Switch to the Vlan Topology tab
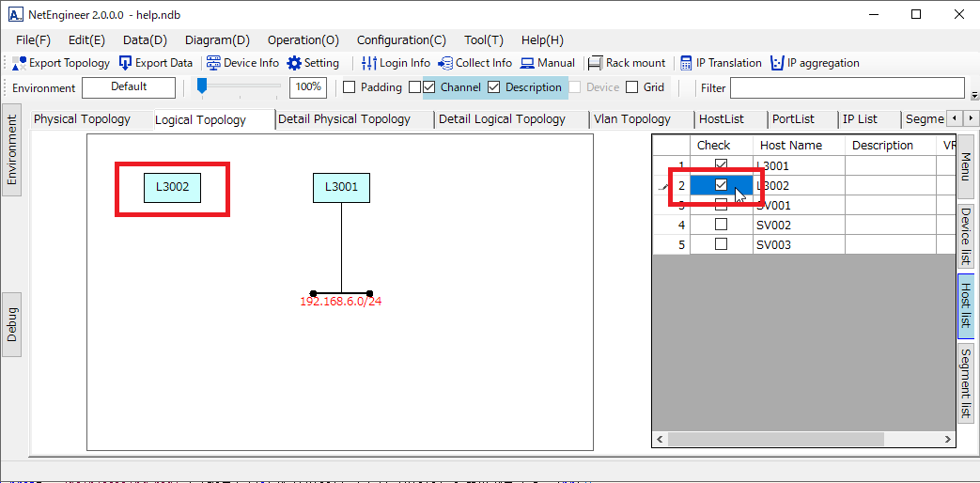This screenshot has width=980, height=483. [x=631, y=119]
